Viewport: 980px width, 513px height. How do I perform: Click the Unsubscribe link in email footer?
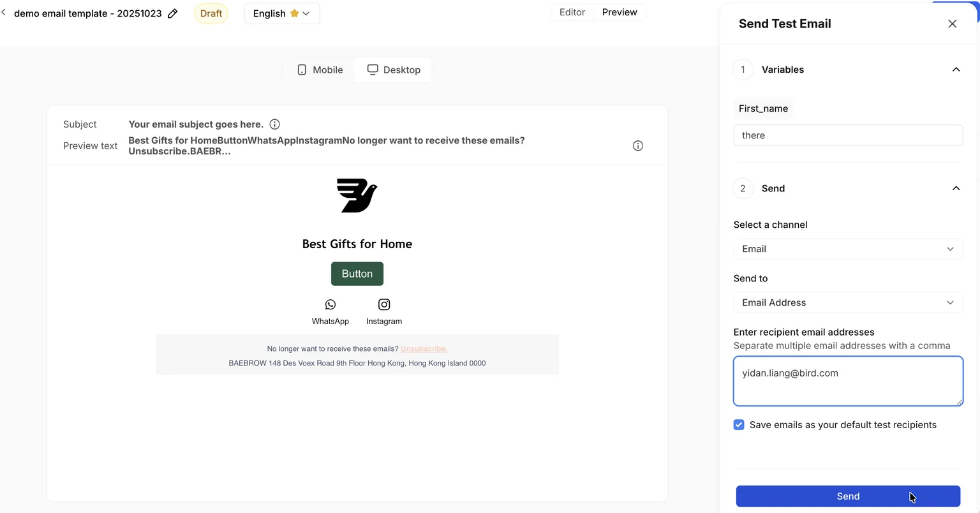pyautogui.click(x=424, y=349)
